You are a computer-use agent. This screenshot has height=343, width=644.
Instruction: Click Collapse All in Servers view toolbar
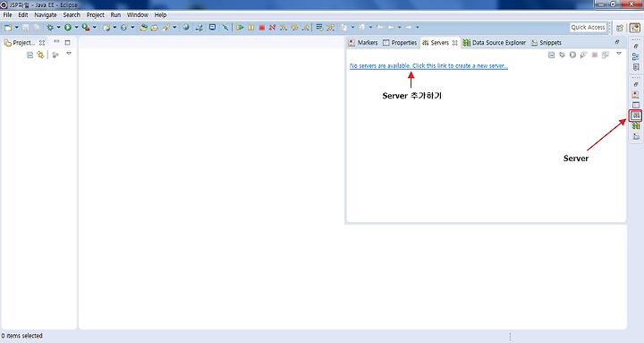pyautogui.click(x=551, y=55)
